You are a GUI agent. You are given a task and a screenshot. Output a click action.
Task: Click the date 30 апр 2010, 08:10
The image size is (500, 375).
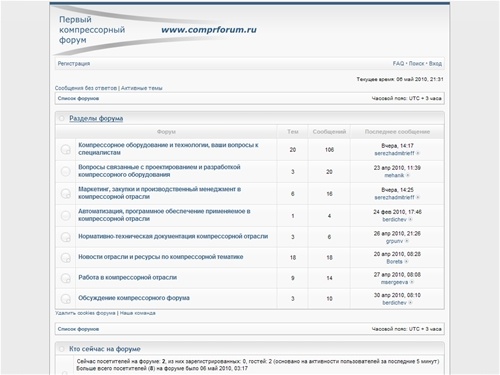point(397,295)
